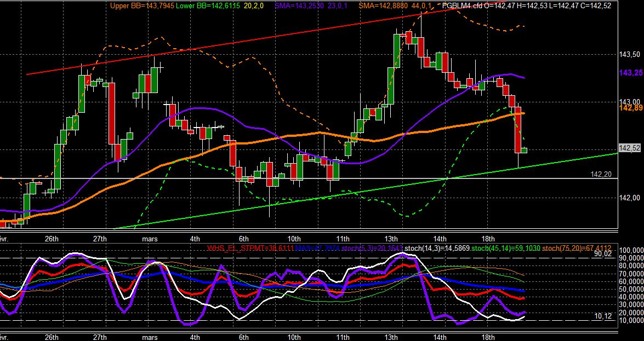This screenshot has width=644, height=341.
Task: Click the 100,0000 oscillator scale label
Action: [631, 251]
